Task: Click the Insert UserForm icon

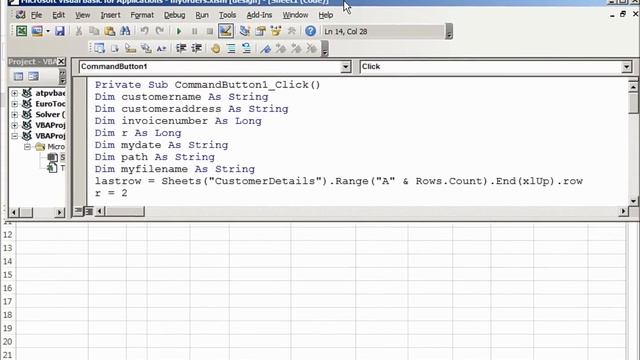Action: [37, 31]
